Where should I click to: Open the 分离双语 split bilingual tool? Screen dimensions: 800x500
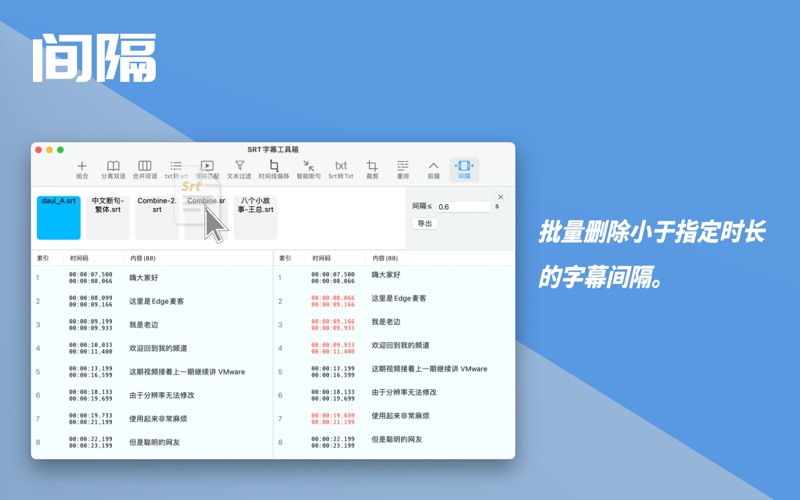113,169
